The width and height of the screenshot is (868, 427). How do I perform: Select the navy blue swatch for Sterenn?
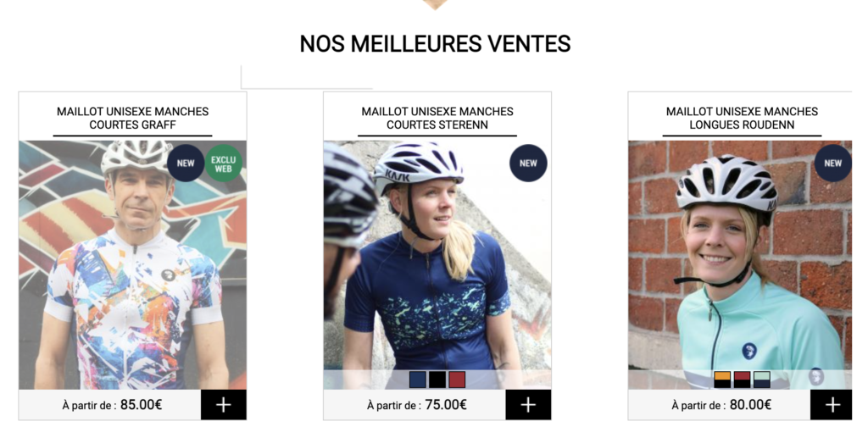point(418,380)
